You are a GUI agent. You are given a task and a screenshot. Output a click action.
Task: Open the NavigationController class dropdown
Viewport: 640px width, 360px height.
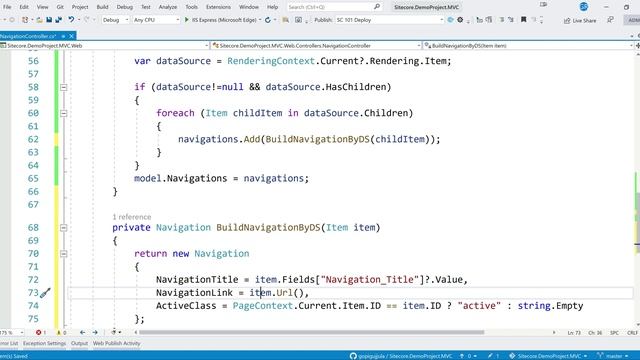317,46
